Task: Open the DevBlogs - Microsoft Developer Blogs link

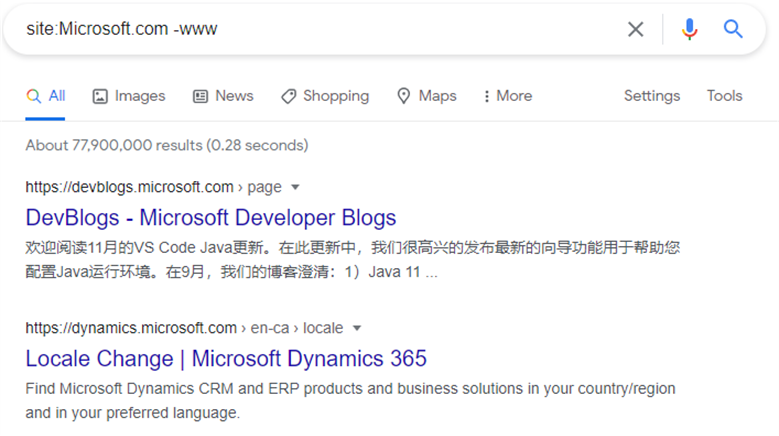Action: click(x=211, y=218)
